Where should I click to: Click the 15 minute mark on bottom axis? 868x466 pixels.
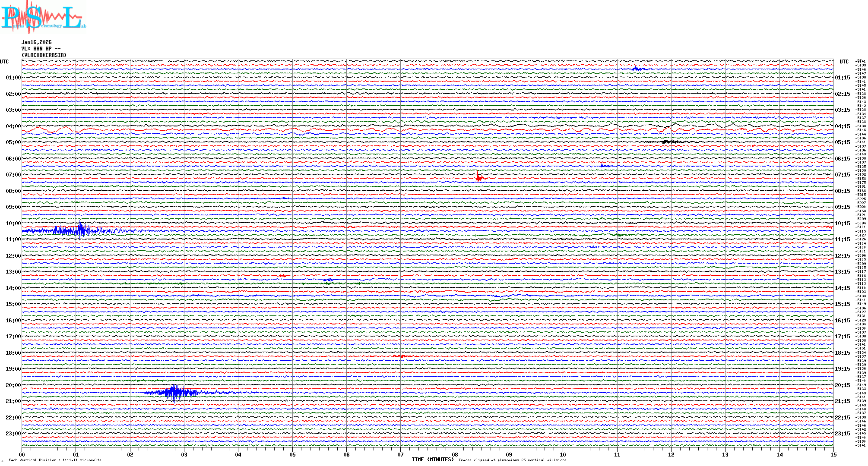click(833, 454)
